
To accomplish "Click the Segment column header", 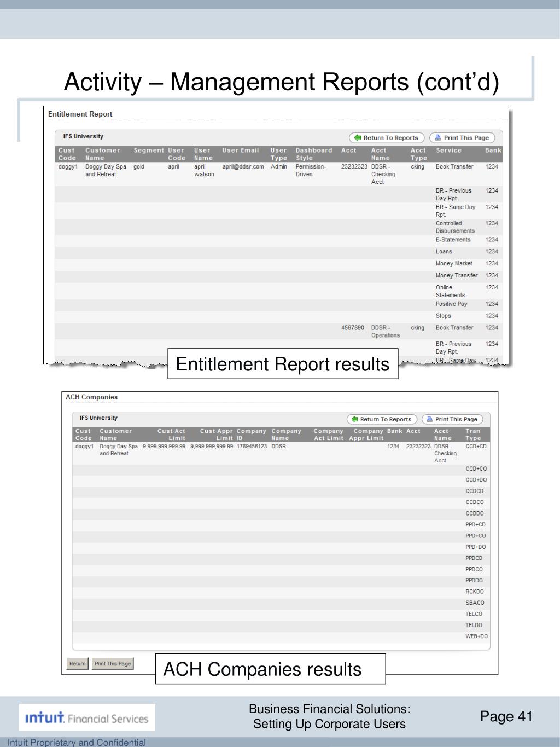I will [149, 150].
